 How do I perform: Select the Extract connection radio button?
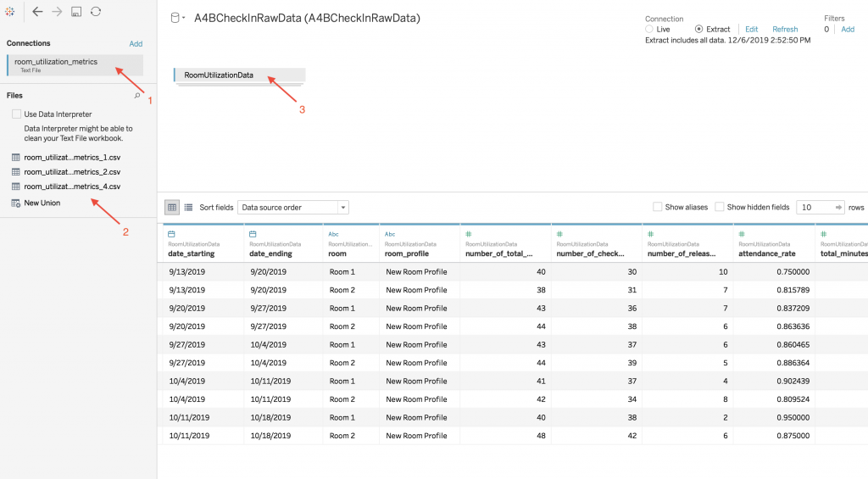click(x=698, y=29)
